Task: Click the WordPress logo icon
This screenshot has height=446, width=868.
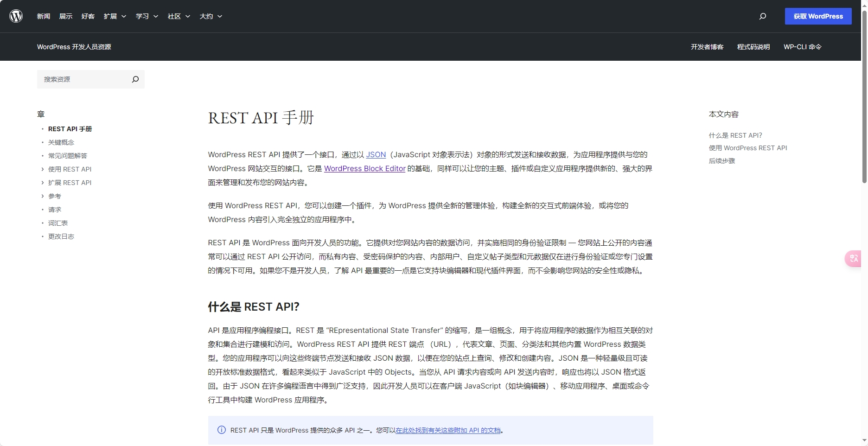Action: pyautogui.click(x=16, y=16)
